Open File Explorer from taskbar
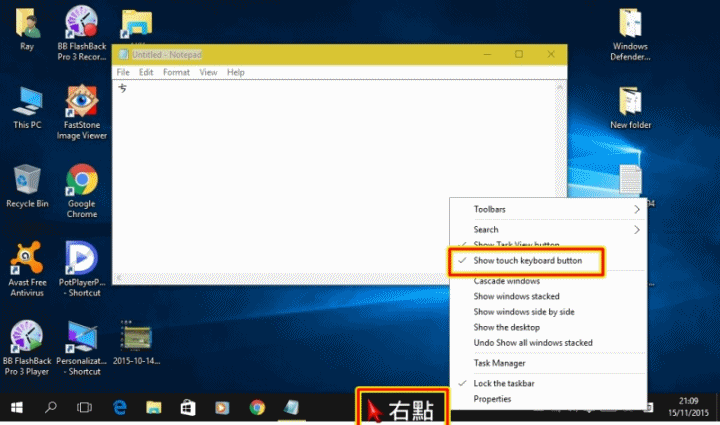Image resolution: width=720 pixels, height=425 pixels. pos(154,408)
